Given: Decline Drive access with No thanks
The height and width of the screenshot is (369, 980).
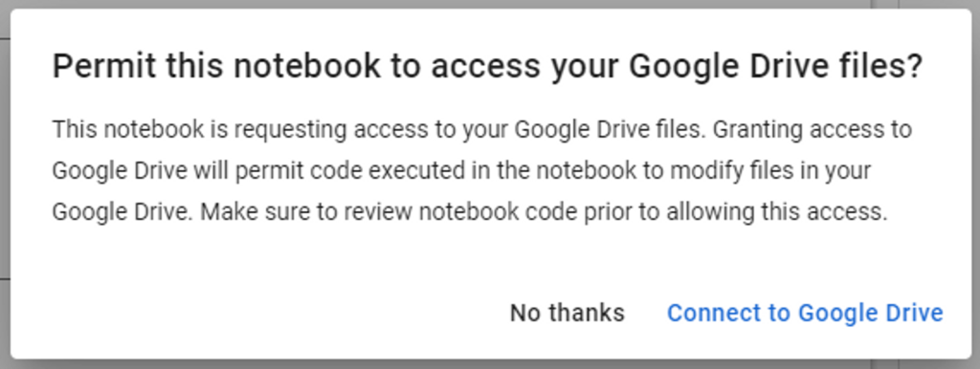Looking at the screenshot, I should (567, 313).
